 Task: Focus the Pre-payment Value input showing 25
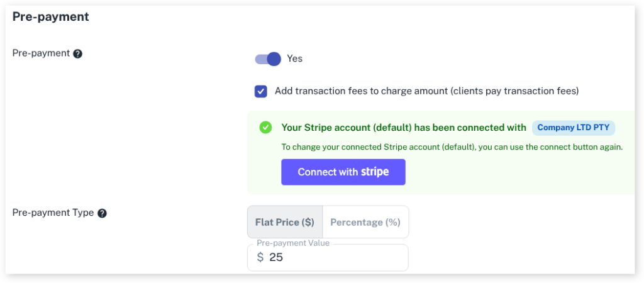[333, 257]
